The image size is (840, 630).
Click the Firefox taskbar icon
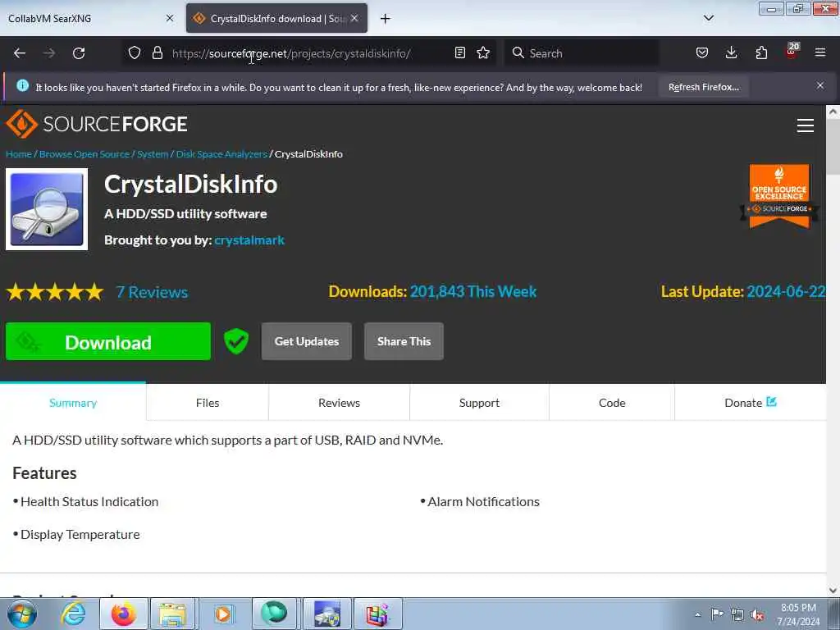click(x=123, y=614)
